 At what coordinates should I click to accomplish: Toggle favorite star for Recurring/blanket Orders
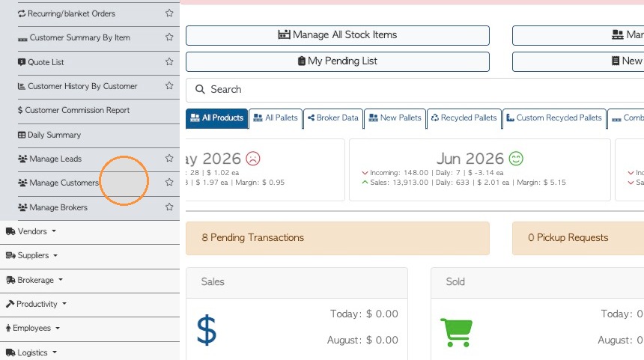[x=169, y=13]
